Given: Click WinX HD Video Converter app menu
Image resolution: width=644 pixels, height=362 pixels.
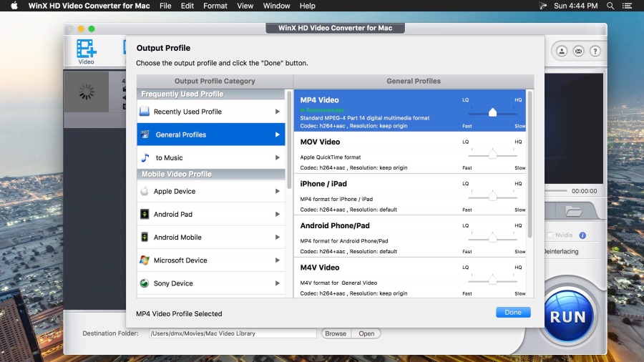Looking at the screenshot, I should (x=89, y=6).
